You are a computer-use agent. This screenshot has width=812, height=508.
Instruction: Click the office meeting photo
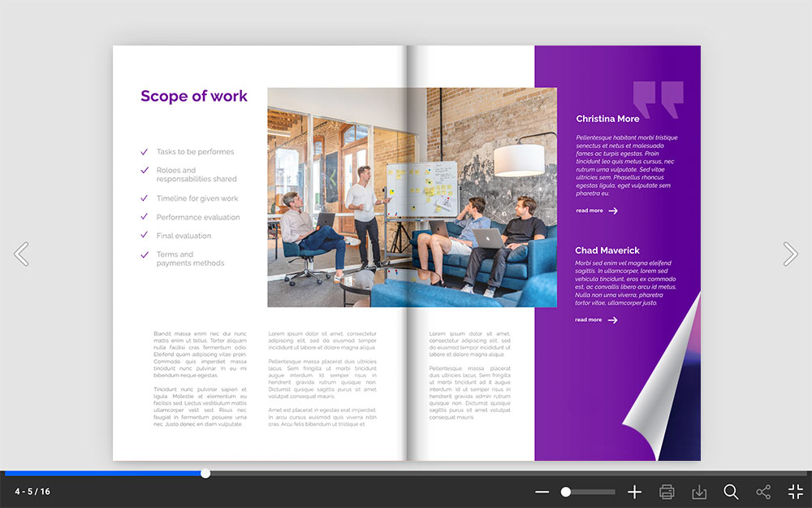(412, 197)
